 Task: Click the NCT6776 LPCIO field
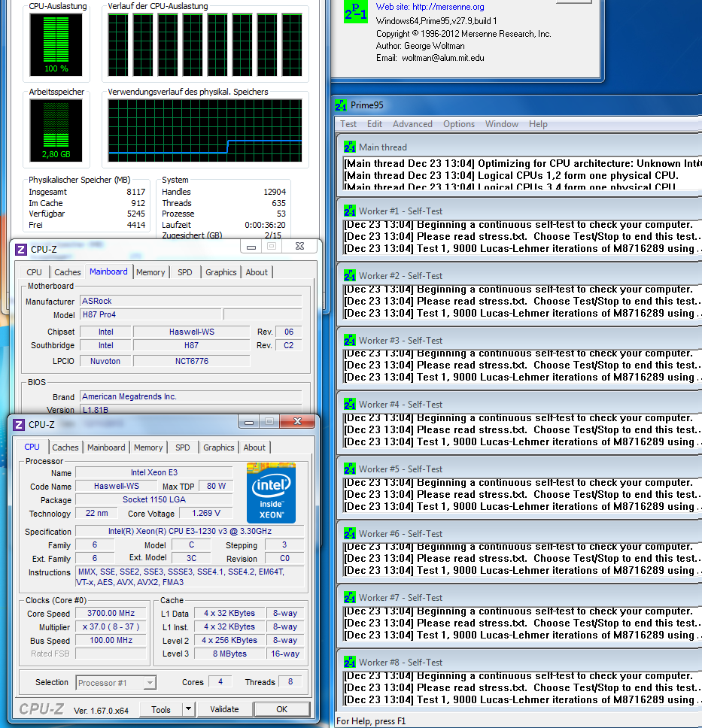click(191, 361)
